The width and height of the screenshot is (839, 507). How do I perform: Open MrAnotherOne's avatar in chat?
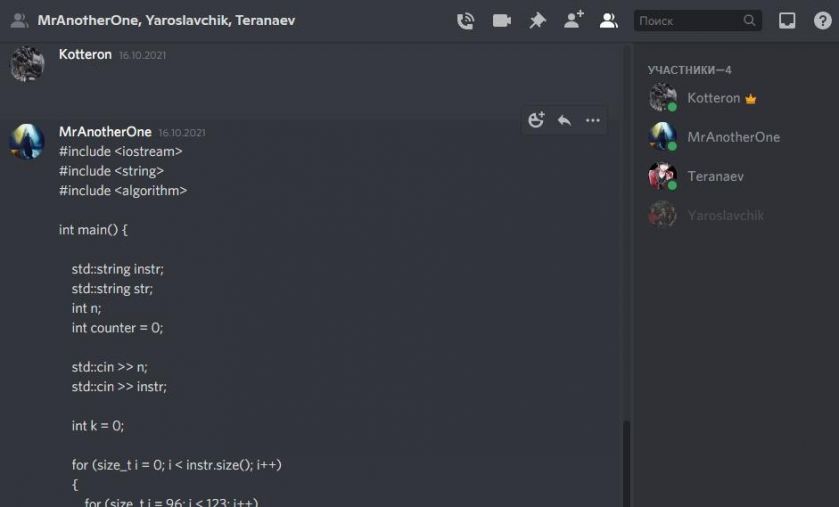27,142
